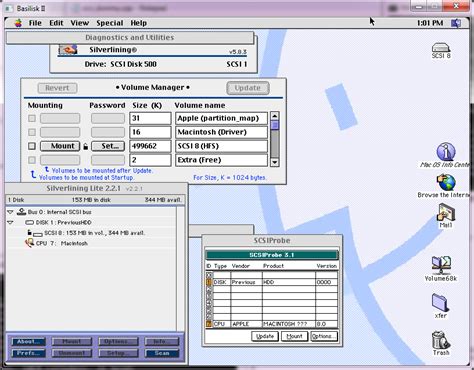Select SCSI ID 1 icon in SCSIProbe
Screen dimensions: 474x370
tap(209, 282)
